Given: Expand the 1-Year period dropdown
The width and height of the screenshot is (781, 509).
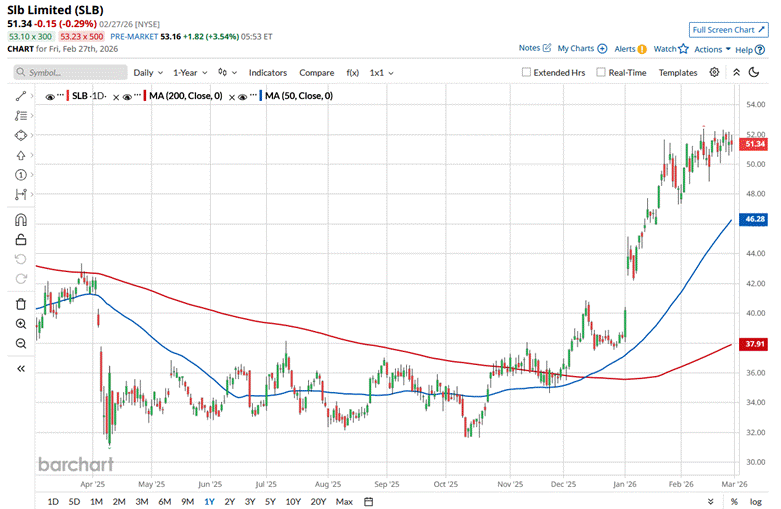Looking at the screenshot, I should [x=190, y=73].
